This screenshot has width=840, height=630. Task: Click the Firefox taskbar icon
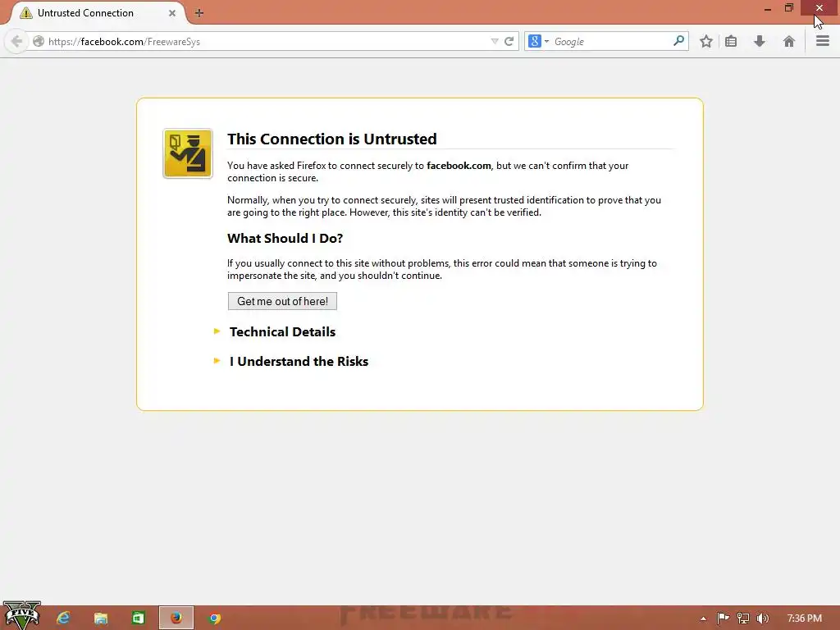(x=176, y=619)
